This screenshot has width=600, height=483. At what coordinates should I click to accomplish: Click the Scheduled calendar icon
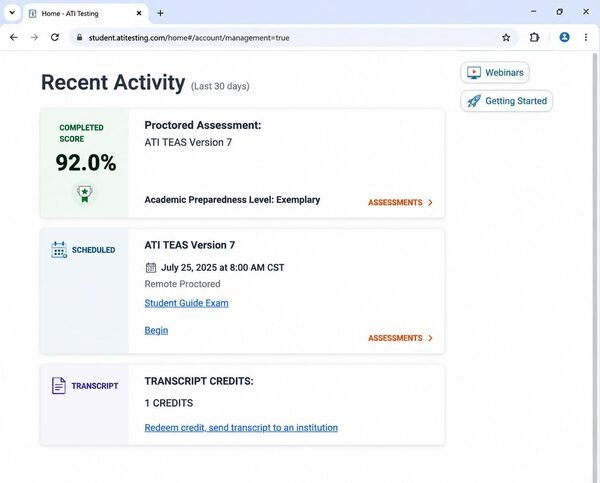[59, 250]
